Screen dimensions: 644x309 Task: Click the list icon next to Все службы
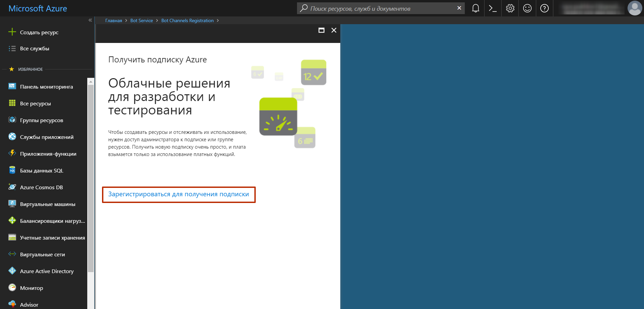(12, 48)
